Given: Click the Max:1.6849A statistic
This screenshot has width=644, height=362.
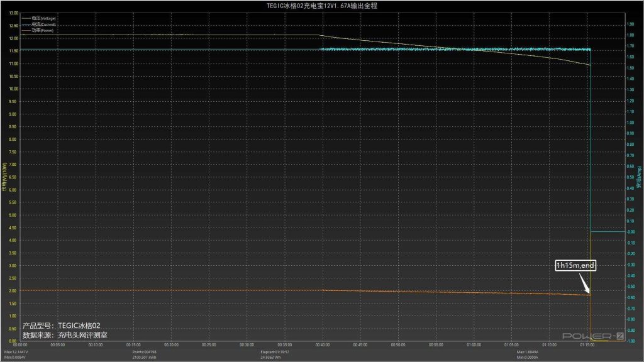Looking at the screenshot, I should tap(528, 352).
